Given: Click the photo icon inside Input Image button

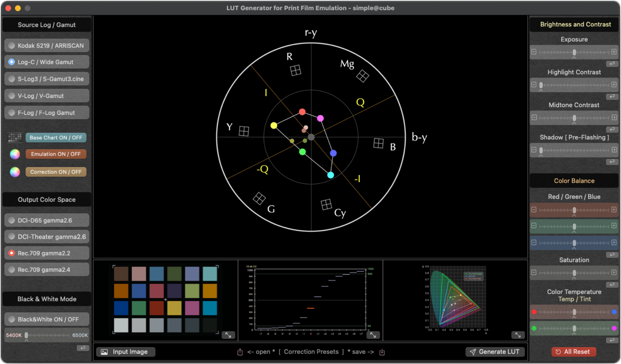Looking at the screenshot, I should [x=104, y=351].
